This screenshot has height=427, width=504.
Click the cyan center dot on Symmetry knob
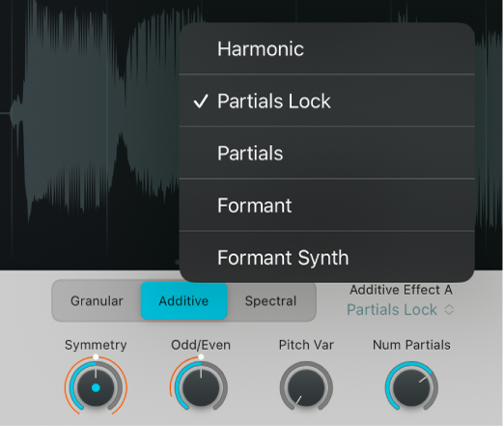[96, 388]
